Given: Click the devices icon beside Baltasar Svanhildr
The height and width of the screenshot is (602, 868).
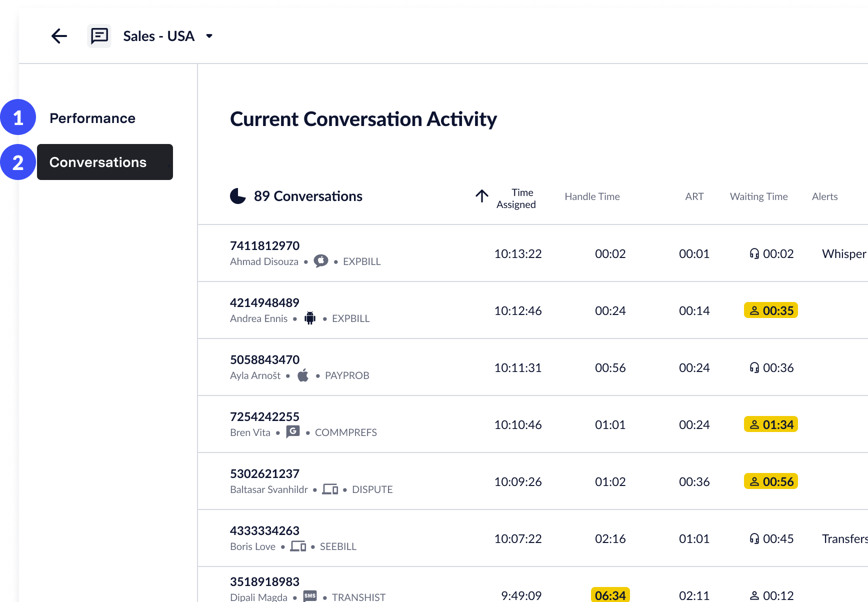Looking at the screenshot, I should pyautogui.click(x=330, y=489).
